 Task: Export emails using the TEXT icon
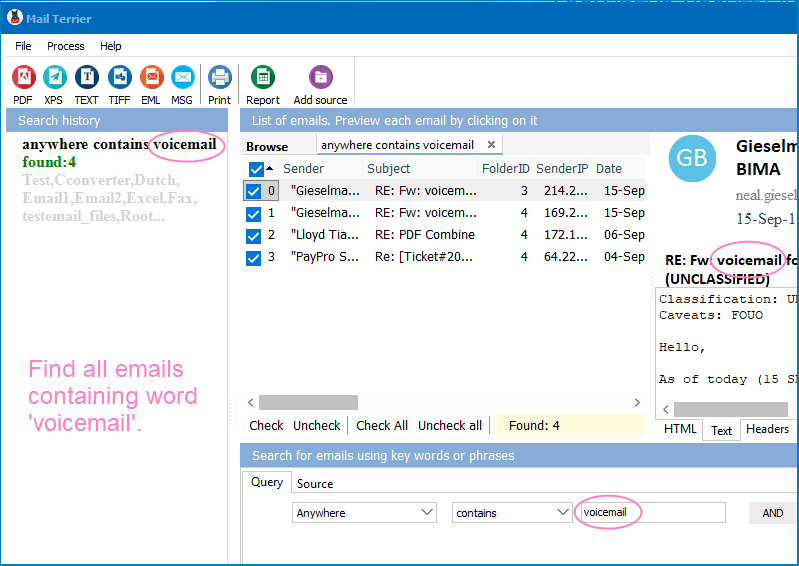click(x=87, y=77)
